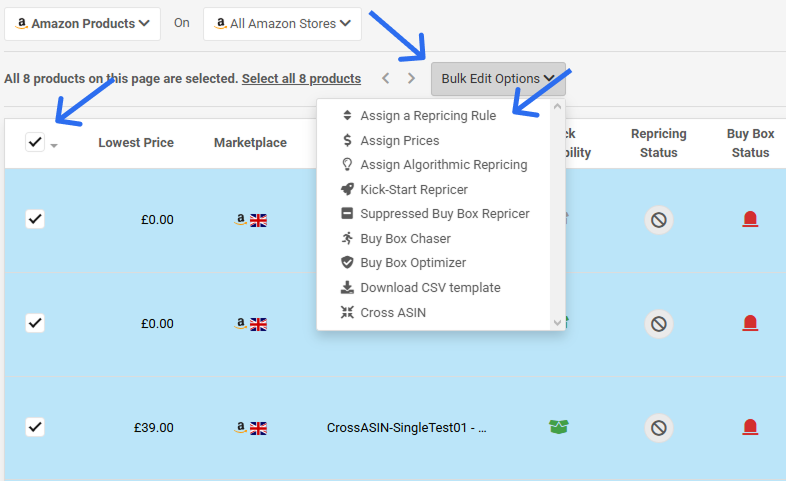
Task: Go to the previous page arrow
Action: point(385,78)
